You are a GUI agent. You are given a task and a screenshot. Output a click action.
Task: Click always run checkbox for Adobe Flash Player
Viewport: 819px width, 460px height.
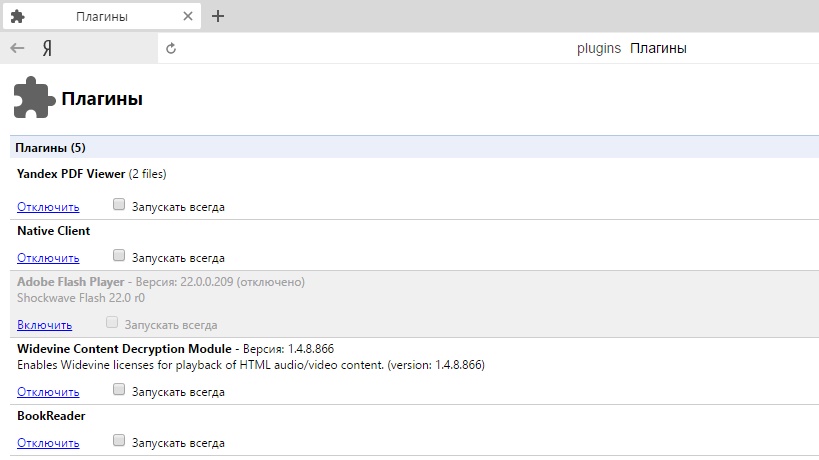coord(112,322)
